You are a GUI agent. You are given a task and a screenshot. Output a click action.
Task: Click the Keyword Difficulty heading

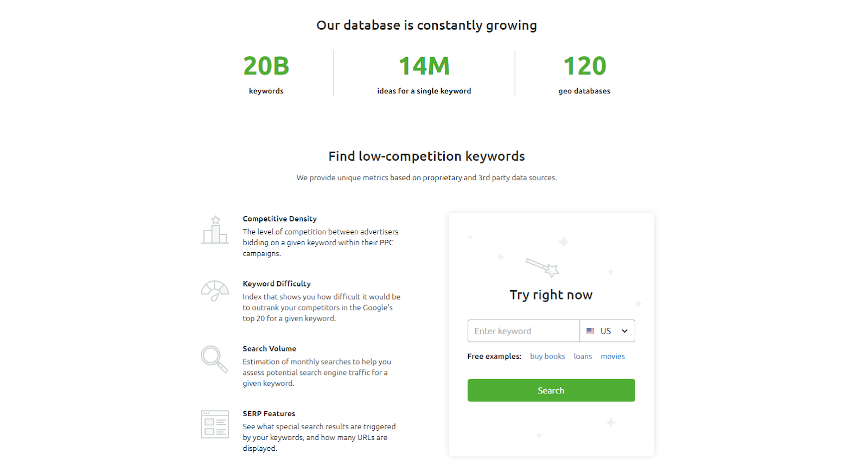pyautogui.click(x=277, y=284)
